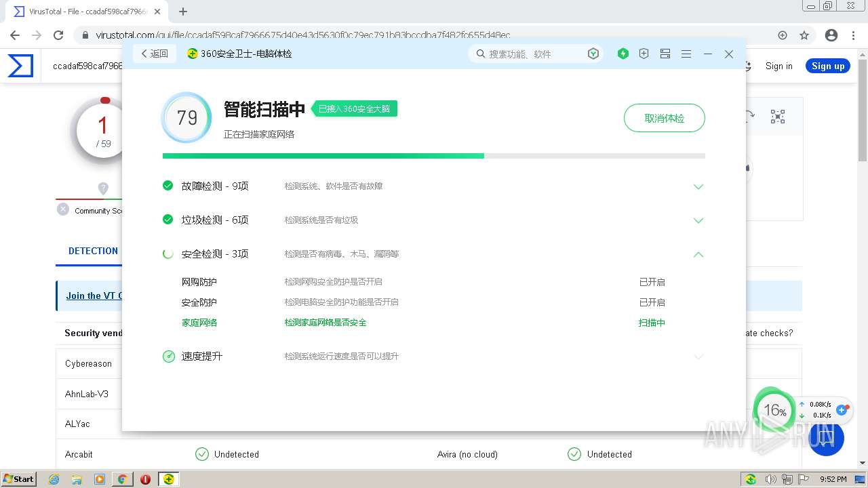Open Chrome from the taskbar
Image resolution: width=868 pixels, height=488 pixels.
tap(122, 479)
